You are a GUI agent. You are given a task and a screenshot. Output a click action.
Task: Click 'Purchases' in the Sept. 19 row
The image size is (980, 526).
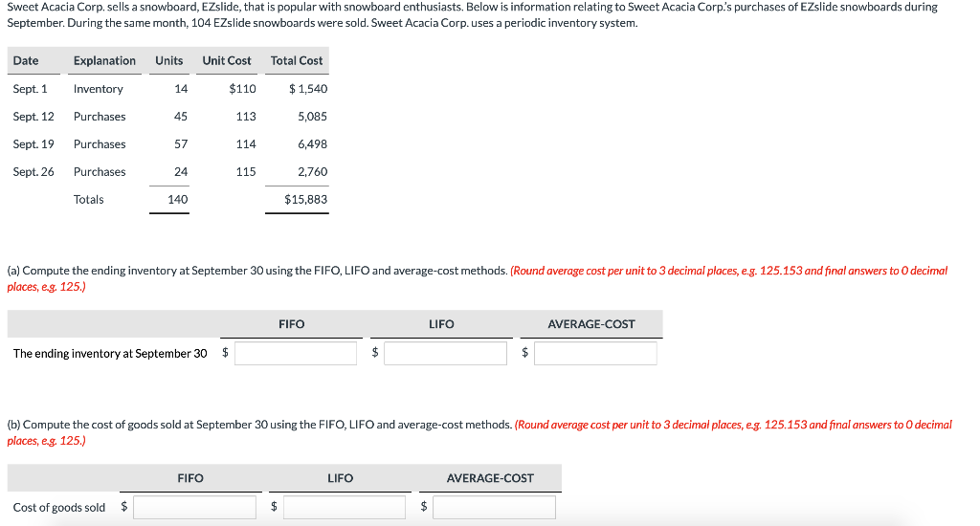click(x=100, y=143)
